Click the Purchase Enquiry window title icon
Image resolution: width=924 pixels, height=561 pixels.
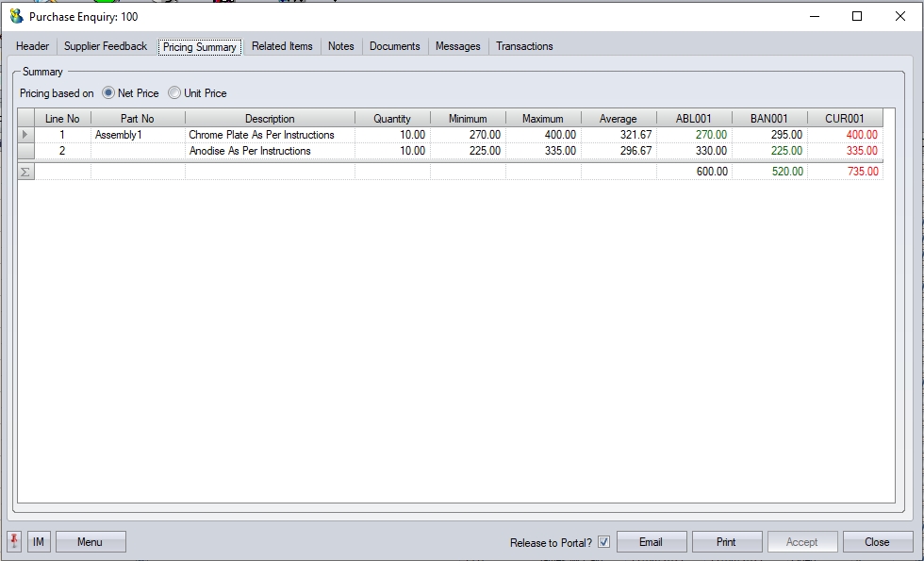(17, 17)
